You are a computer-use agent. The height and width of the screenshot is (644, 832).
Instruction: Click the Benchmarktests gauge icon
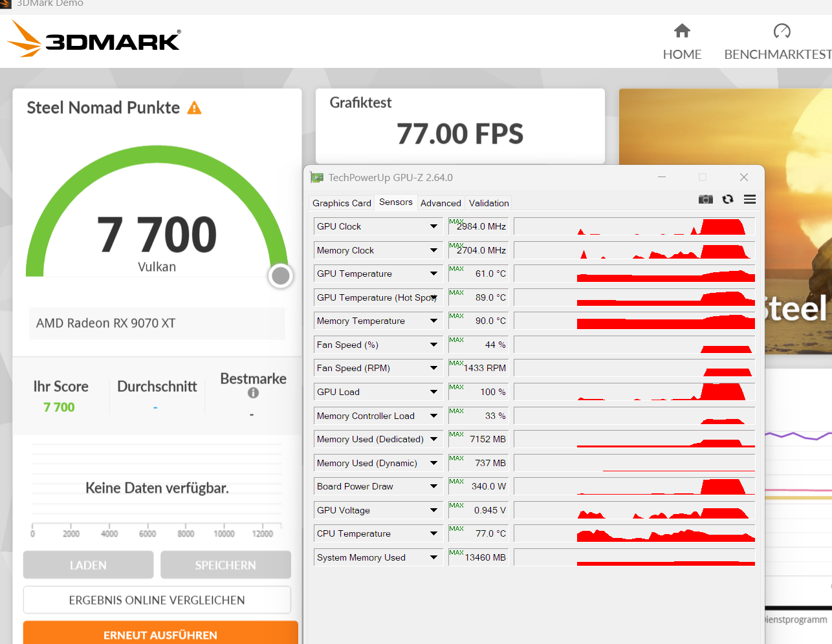click(782, 30)
